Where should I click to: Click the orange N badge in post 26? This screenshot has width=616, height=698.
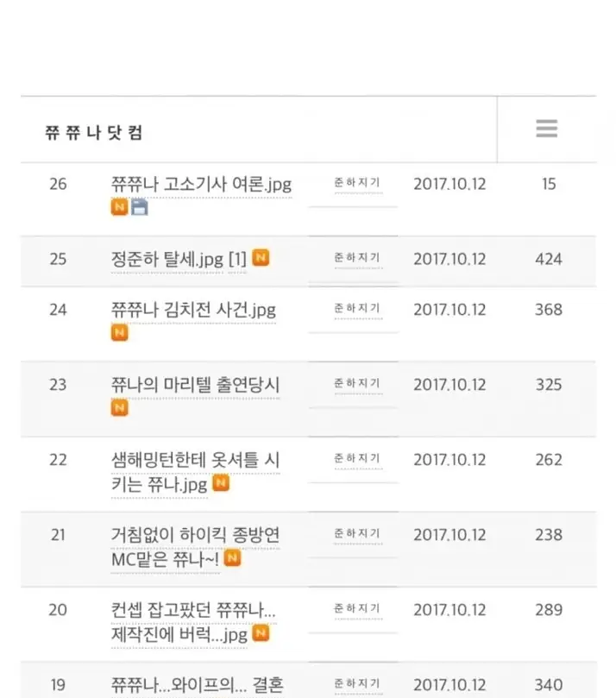pyautogui.click(x=119, y=207)
